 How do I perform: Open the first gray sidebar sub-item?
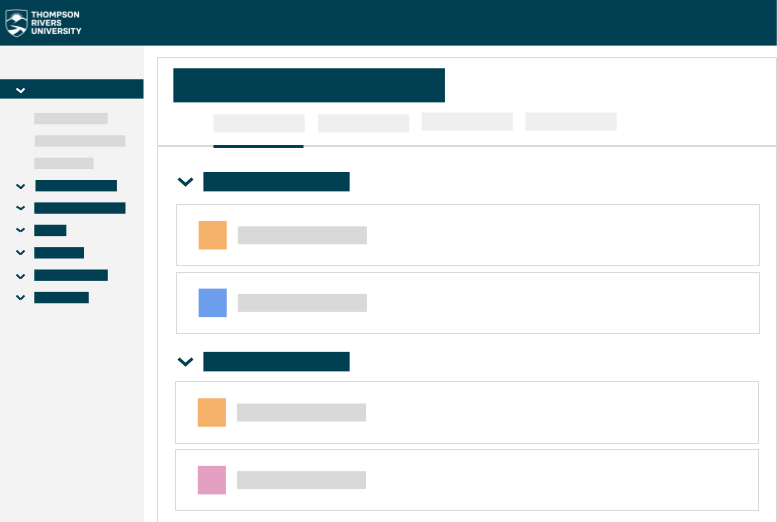point(71,118)
